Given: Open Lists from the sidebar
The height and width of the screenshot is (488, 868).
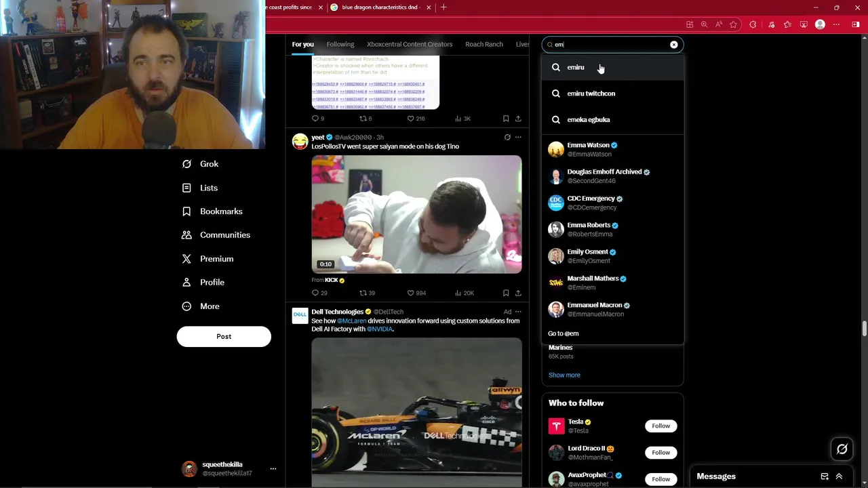Looking at the screenshot, I should [x=200, y=188].
